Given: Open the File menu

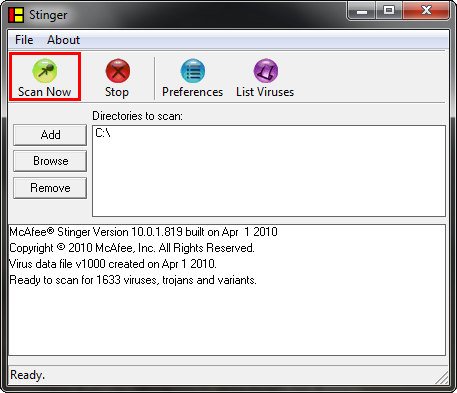Looking at the screenshot, I should (24, 40).
